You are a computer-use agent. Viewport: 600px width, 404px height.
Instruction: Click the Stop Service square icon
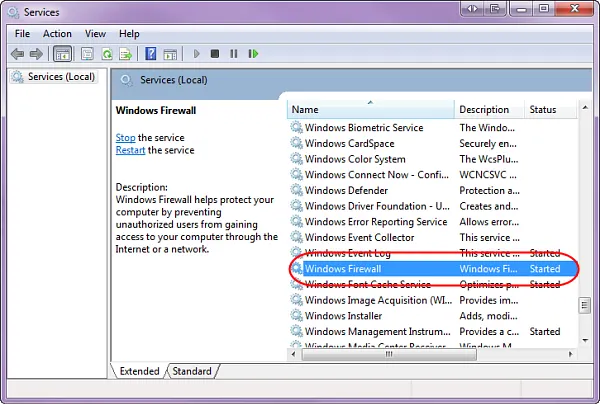point(215,54)
